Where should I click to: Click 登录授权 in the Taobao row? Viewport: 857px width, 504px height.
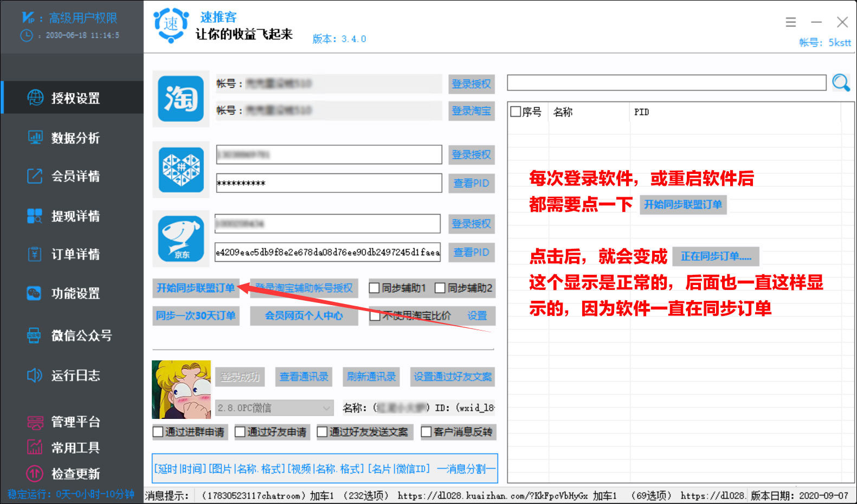(x=472, y=84)
